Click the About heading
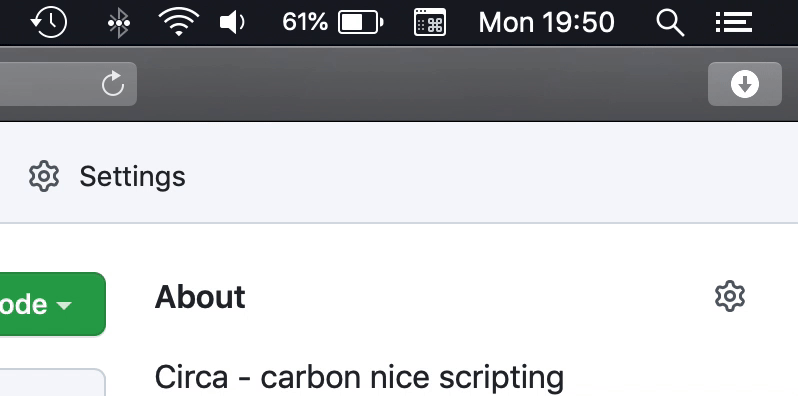 click(x=200, y=297)
